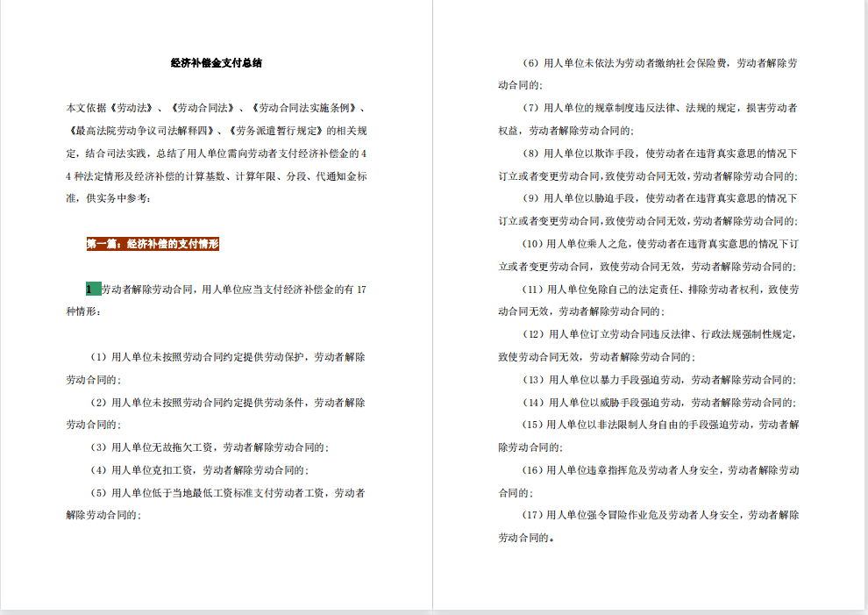Click the line starting 定，结合司法实践
Viewport: 868px width, 615px height.
(x=216, y=154)
